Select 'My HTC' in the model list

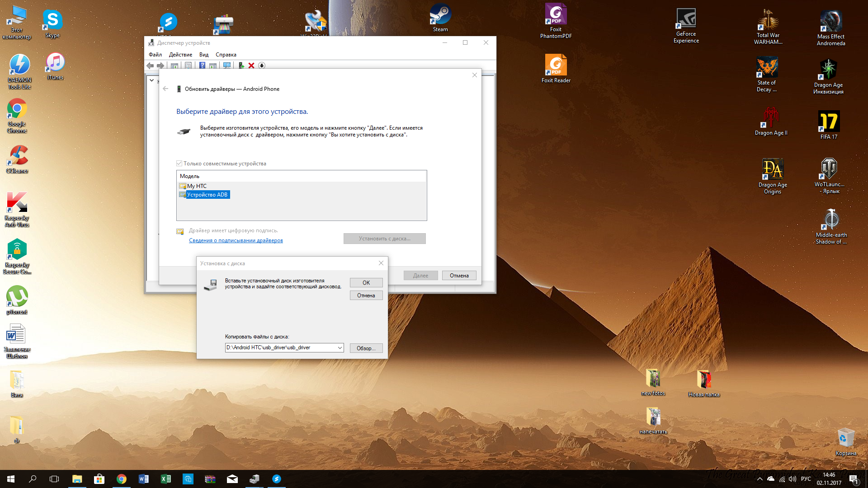pyautogui.click(x=197, y=186)
